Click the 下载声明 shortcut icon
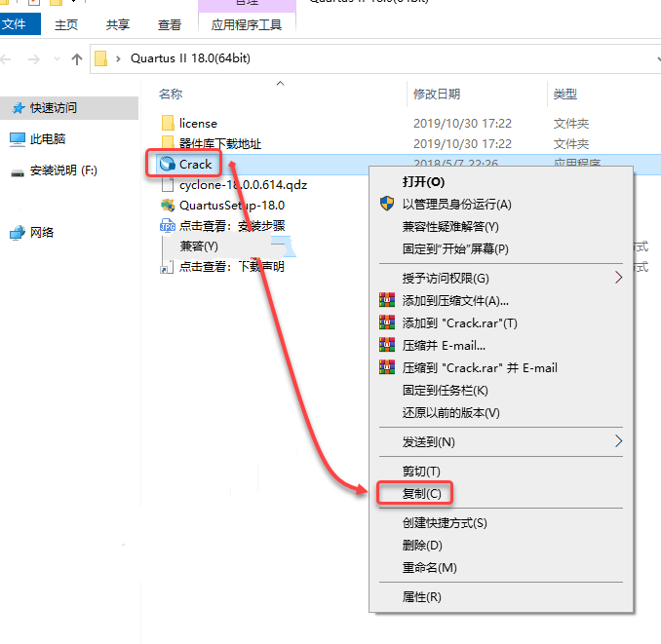 pos(167,267)
